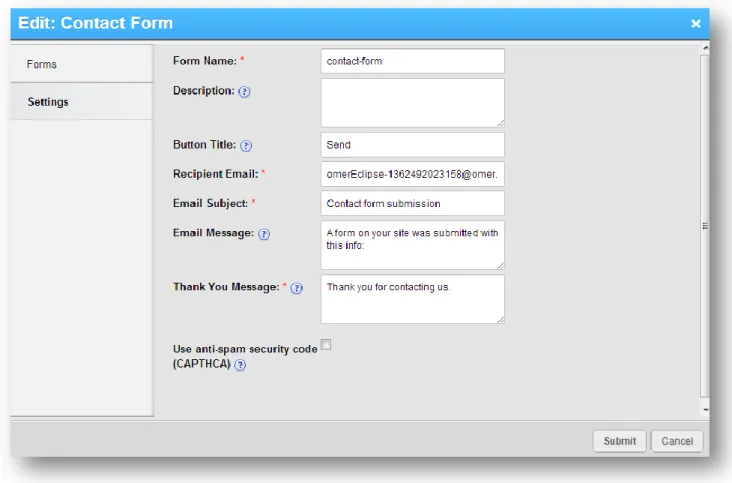Click into the Email Message text area
This screenshot has height=483, width=732.
tap(413, 245)
